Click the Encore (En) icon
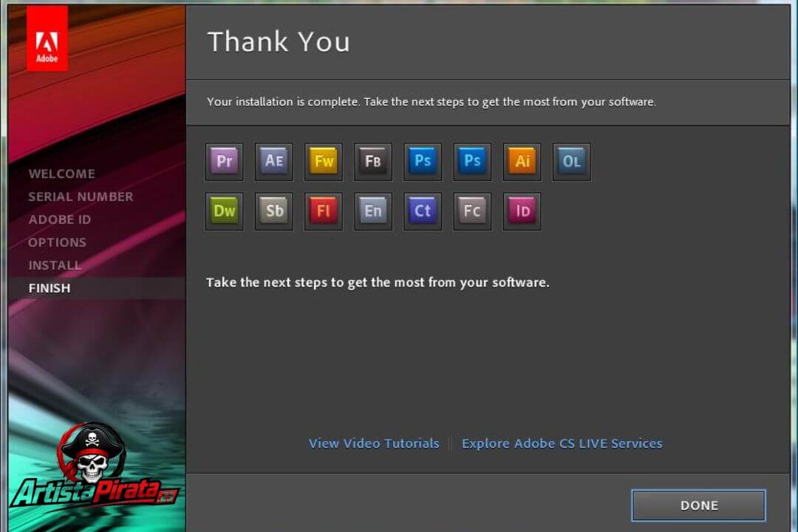 tap(373, 211)
